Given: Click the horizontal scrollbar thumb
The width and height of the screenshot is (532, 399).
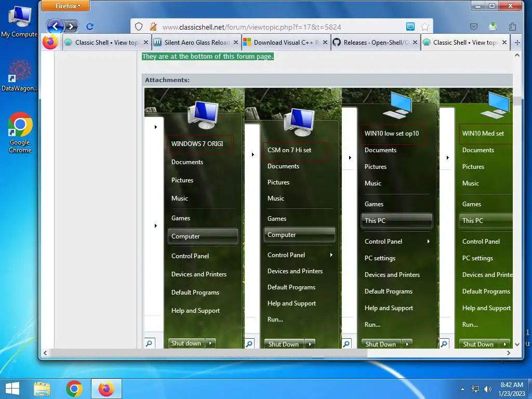Looking at the screenshot, I should click(x=209, y=353).
